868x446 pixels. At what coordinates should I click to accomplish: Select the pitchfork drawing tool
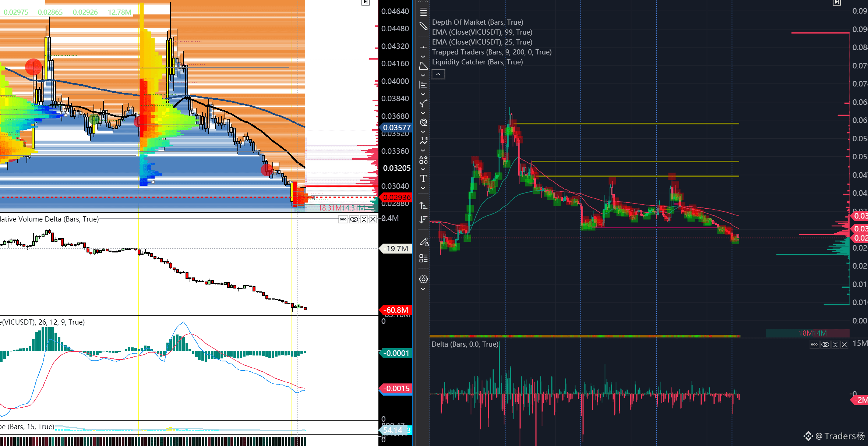click(423, 104)
